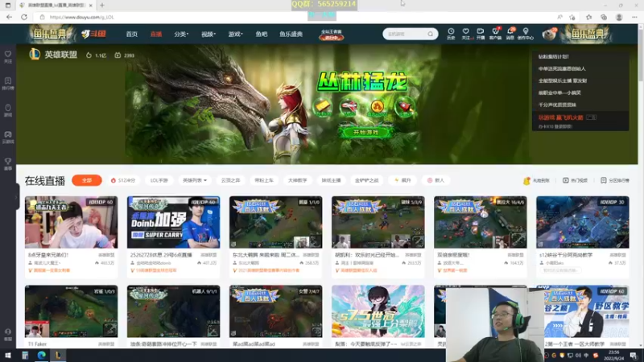Open the Doinb 加强 SUPER CARRY stream thumbnail
This screenshot has height=362, width=644.
pyautogui.click(x=173, y=222)
